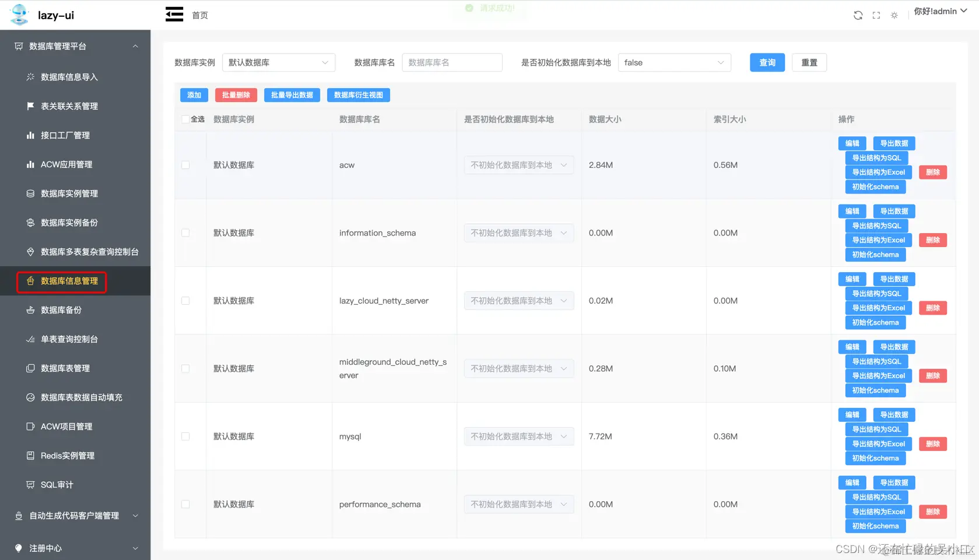Toggle the sidebar collapse hamburger icon
The image size is (979, 560).
pos(174,15)
